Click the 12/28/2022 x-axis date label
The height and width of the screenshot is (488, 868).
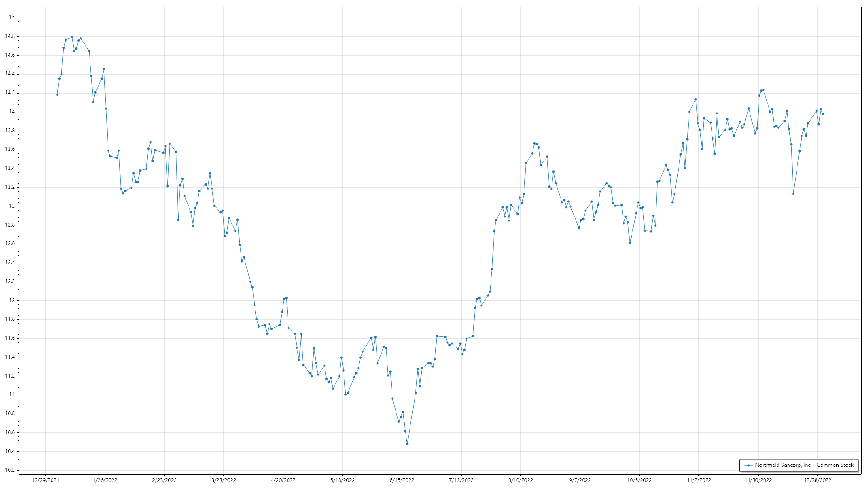point(817,480)
